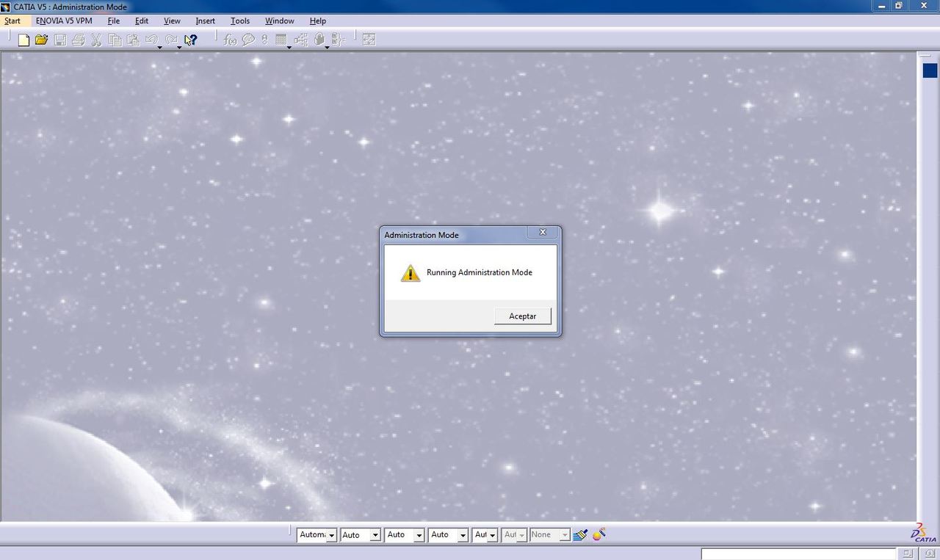The height and width of the screenshot is (560, 940).
Task: Click the Save diskette icon
Action: click(x=60, y=40)
